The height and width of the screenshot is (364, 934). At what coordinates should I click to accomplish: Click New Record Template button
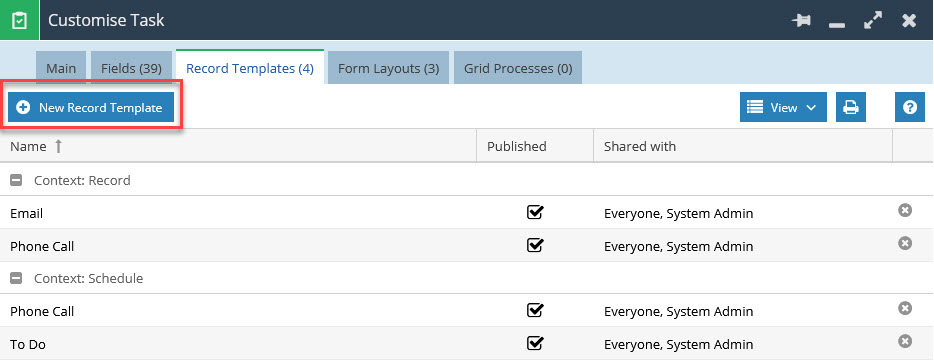coord(91,107)
